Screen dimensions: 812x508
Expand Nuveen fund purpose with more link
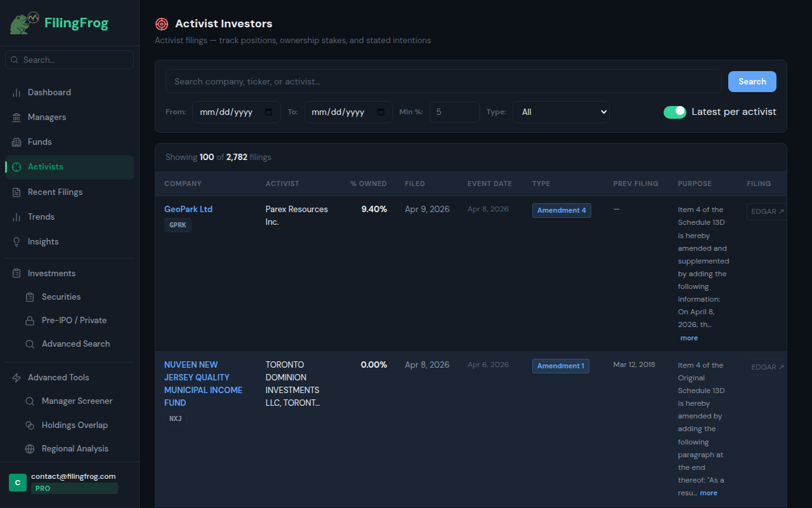tap(708, 493)
